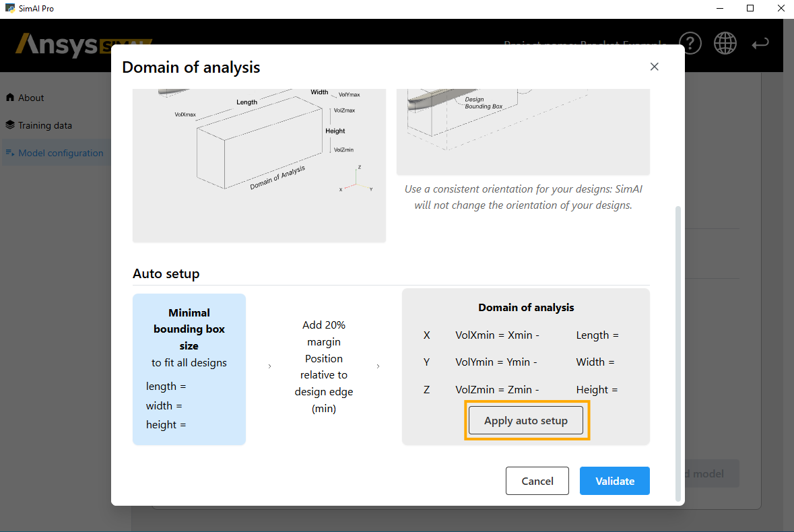Open Training data in the sidebar
794x532 pixels.
(44, 125)
